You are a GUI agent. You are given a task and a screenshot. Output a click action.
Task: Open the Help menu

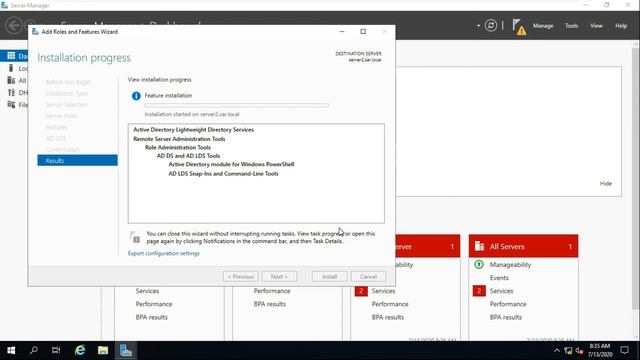pos(621,26)
